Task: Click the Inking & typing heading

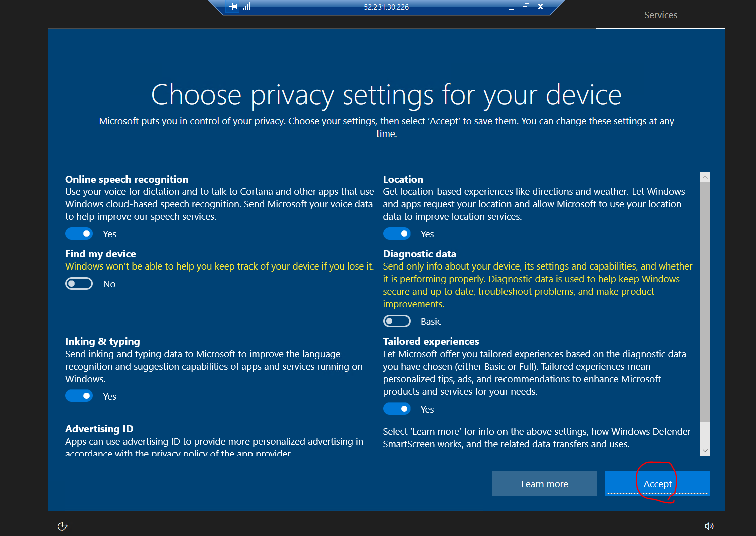Action: point(102,341)
